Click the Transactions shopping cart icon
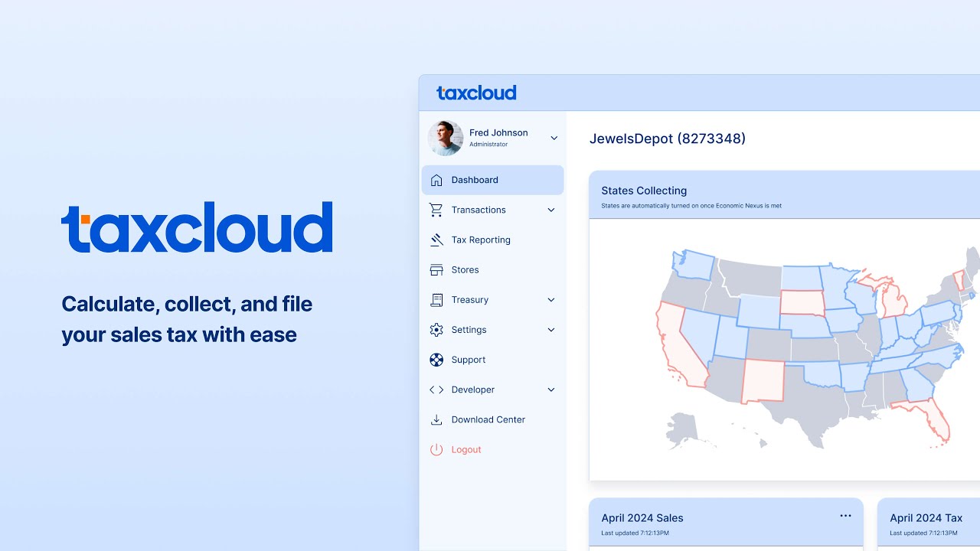 click(436, 210)
